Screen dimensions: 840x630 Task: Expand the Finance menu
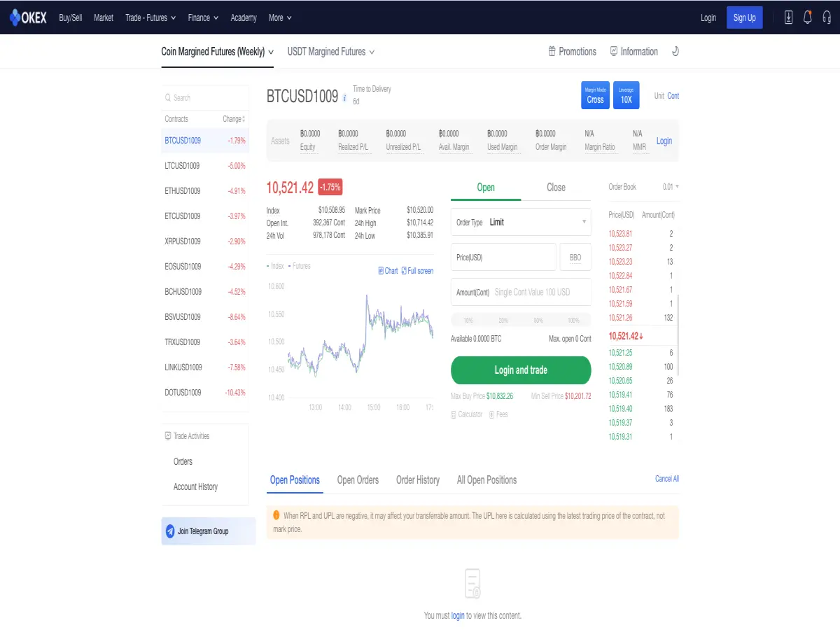203,17
